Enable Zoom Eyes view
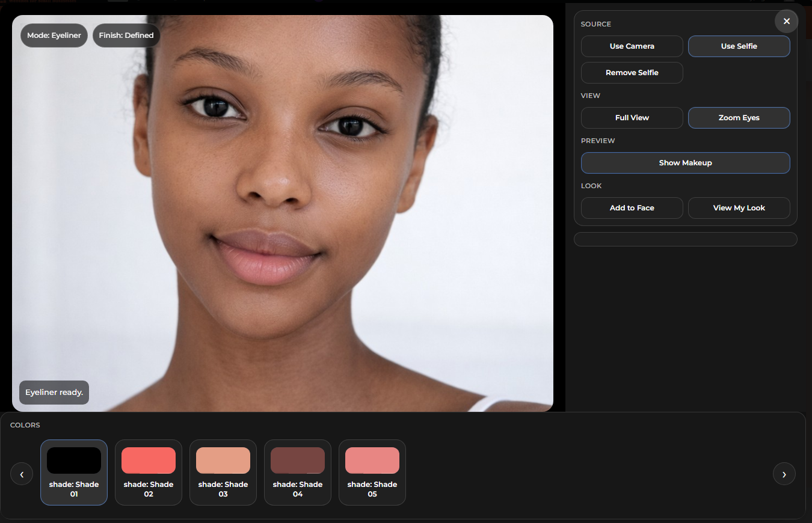 739,117
